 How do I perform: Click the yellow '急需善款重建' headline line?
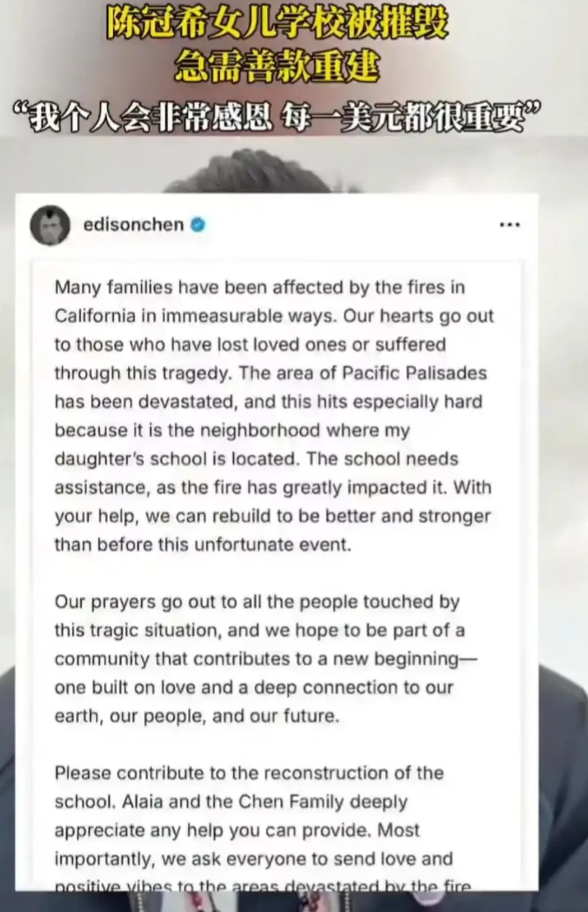(x=277, y=66)
